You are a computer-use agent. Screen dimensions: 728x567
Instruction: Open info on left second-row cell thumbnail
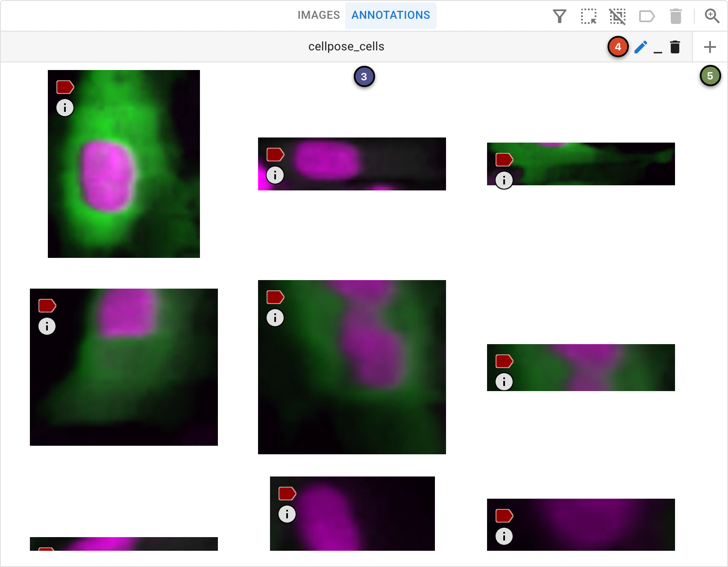tap(47, 326)
